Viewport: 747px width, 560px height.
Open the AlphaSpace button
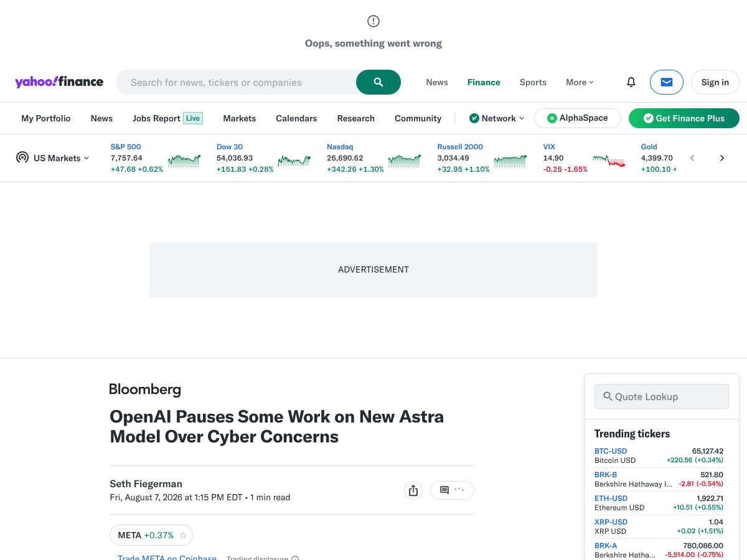(578, 118)
